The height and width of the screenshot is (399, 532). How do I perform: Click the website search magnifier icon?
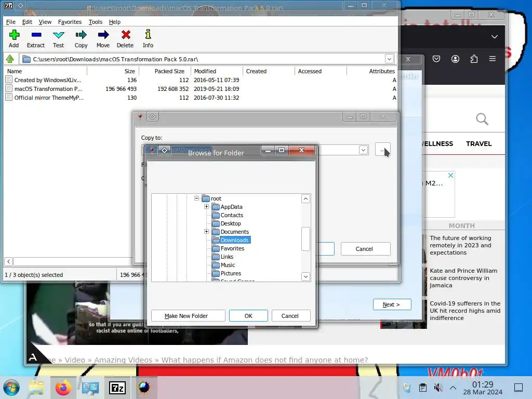[x=482, y=119]
